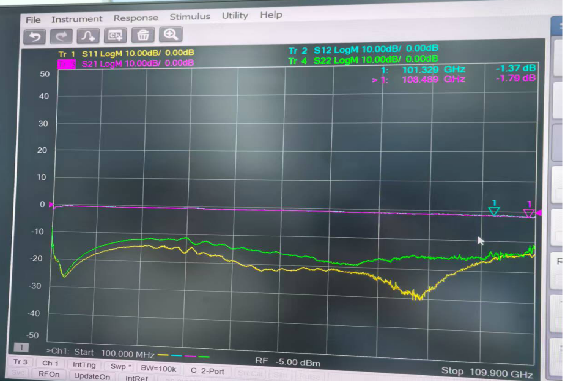
Task: Click the IntRef status button
Action: pyautogui.click(x=136, y=378)
